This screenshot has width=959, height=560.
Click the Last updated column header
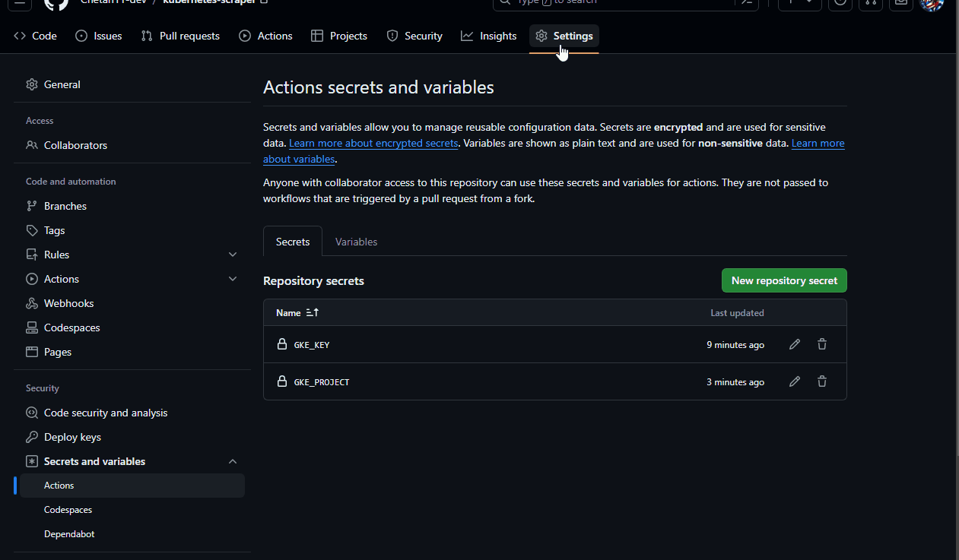pyautogui.click(x=737, y=313)
